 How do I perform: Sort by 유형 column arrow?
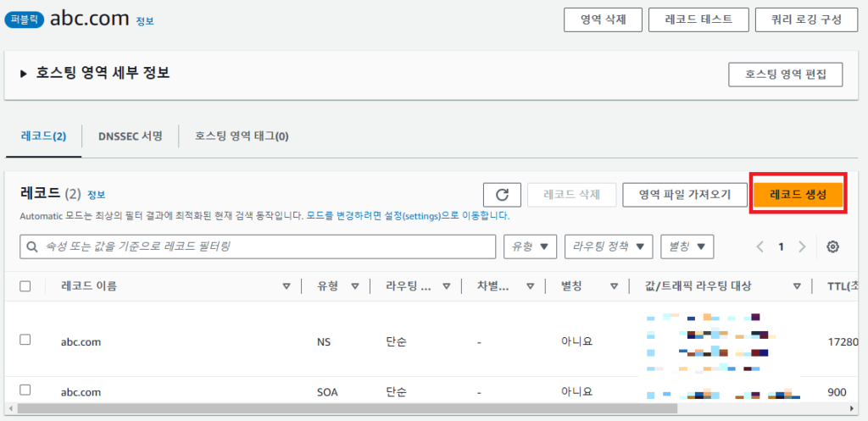(355, 286)
